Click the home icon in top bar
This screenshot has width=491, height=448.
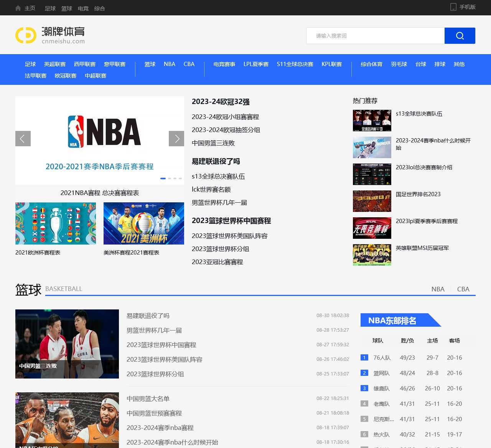[x=18, y=8]
